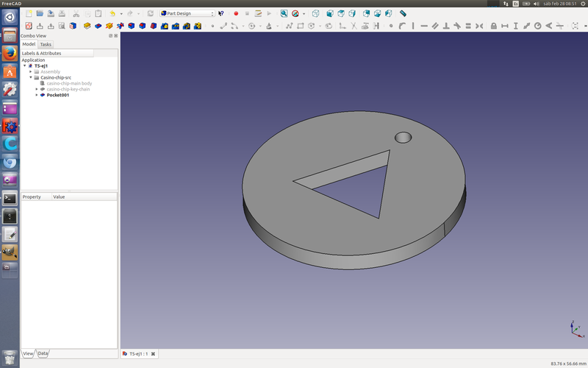Switch to the Tasks tab
588x368 pixels.
[46, 44]
